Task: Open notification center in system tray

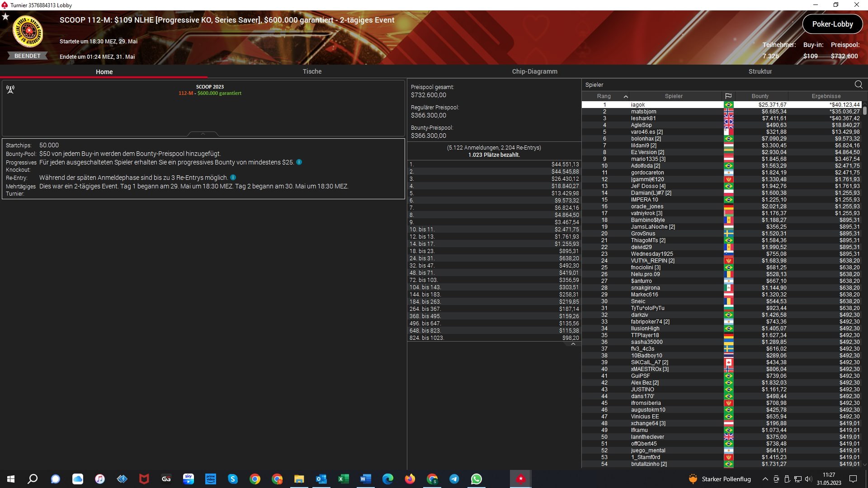Action: [x=853, y=479]
